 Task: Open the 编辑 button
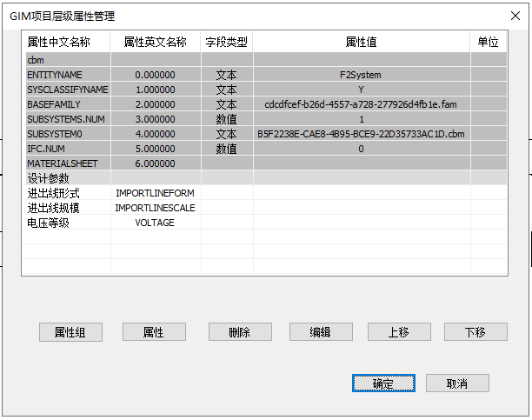pos(321,331)
